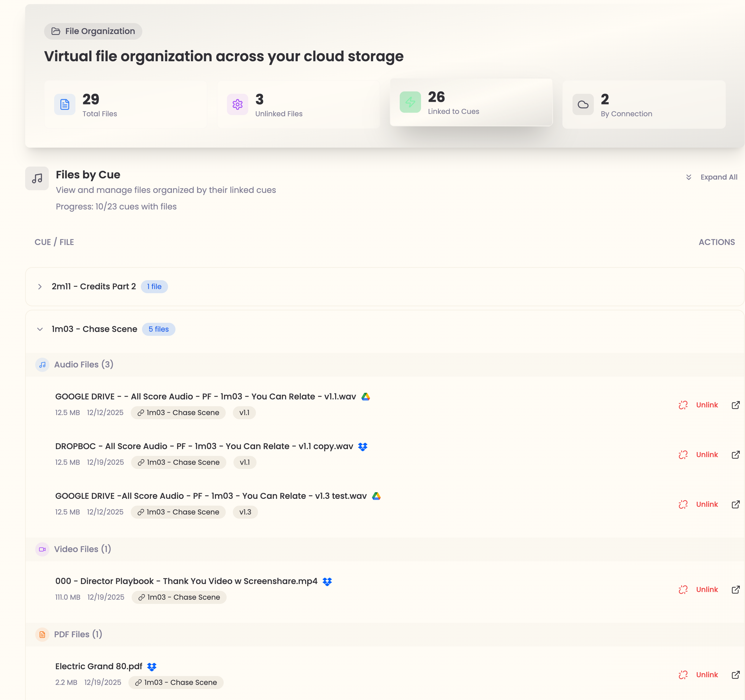This screenshot has height=700, width=745.
Task: Click the Linked to Cues lightning icon
Action: 410,102
